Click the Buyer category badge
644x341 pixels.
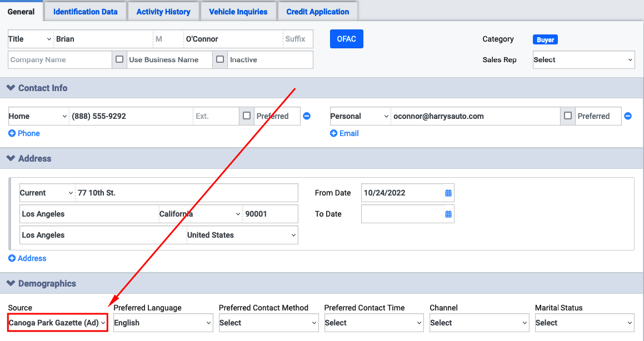click(545, 40)
